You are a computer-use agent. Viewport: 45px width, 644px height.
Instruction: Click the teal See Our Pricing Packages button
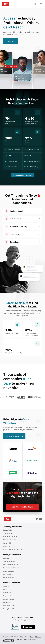point(22,175)
